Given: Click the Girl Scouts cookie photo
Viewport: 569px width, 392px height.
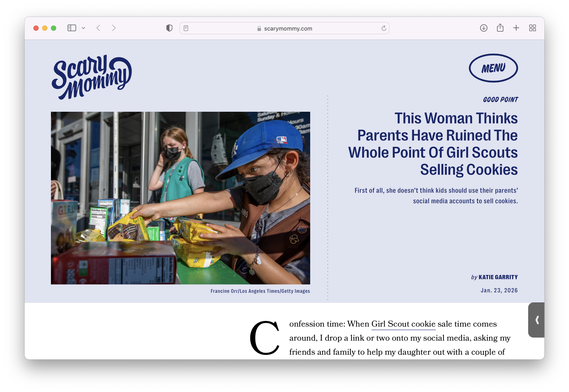Looking at the screenshot, I should click(180, 198).
